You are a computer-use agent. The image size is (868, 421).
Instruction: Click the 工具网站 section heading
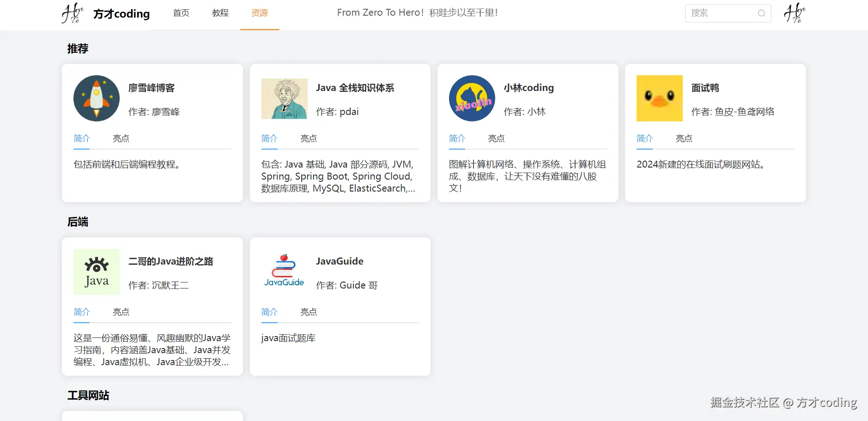coord(88,396)
